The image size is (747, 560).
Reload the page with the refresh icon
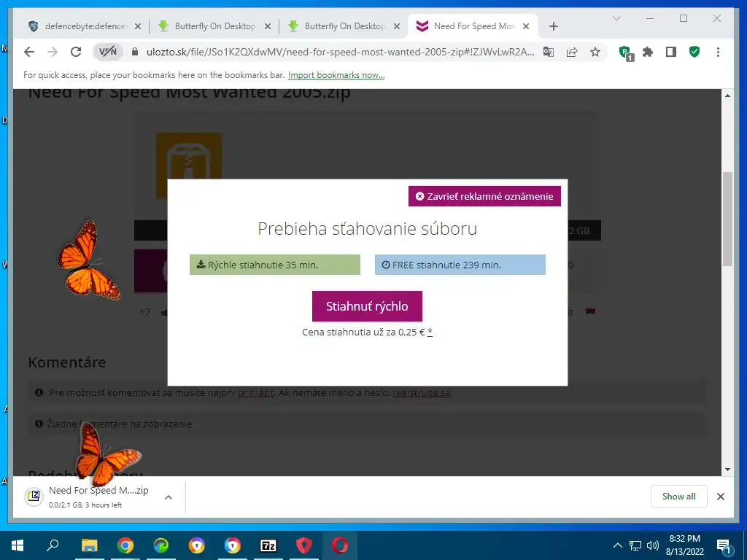pyautogui.click(x=76, y=52)
